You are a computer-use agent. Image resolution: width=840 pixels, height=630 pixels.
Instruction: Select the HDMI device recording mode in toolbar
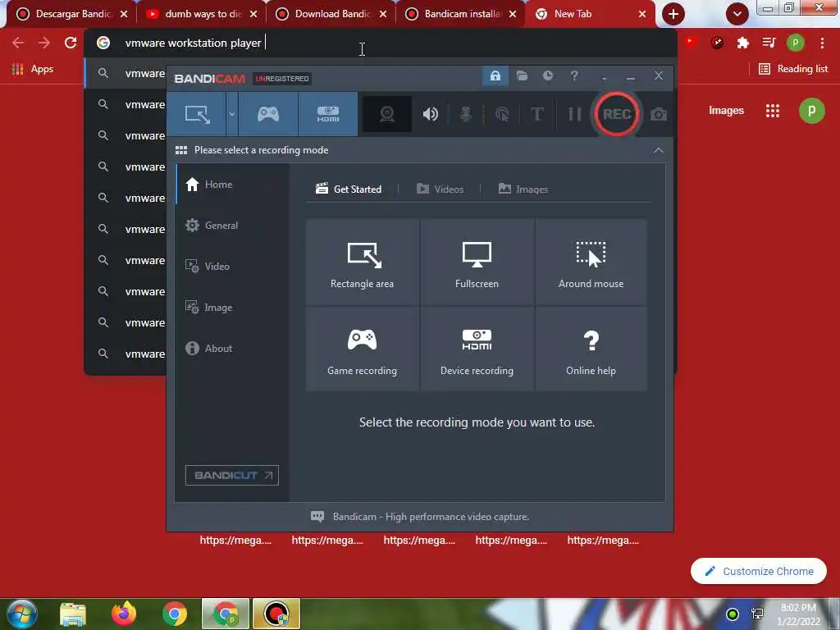click(x=328, y=114)
